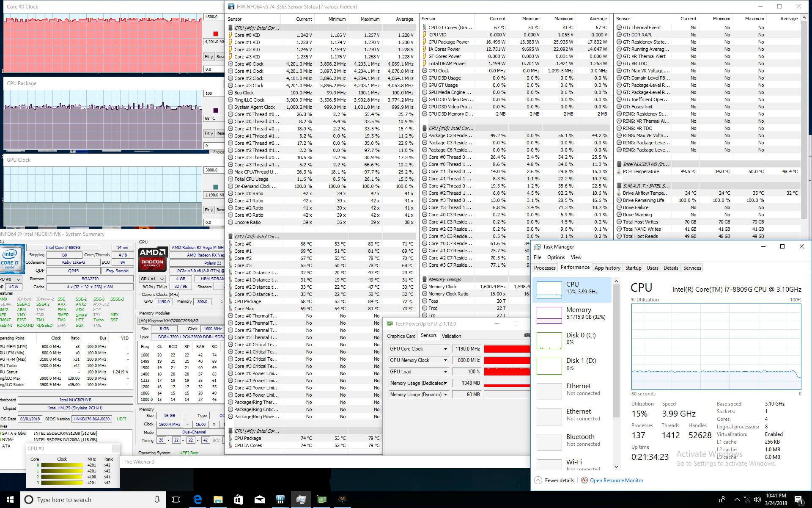812x508 pixels.
Task: Open the People icon in system tray
Action: tap(722, 500)
